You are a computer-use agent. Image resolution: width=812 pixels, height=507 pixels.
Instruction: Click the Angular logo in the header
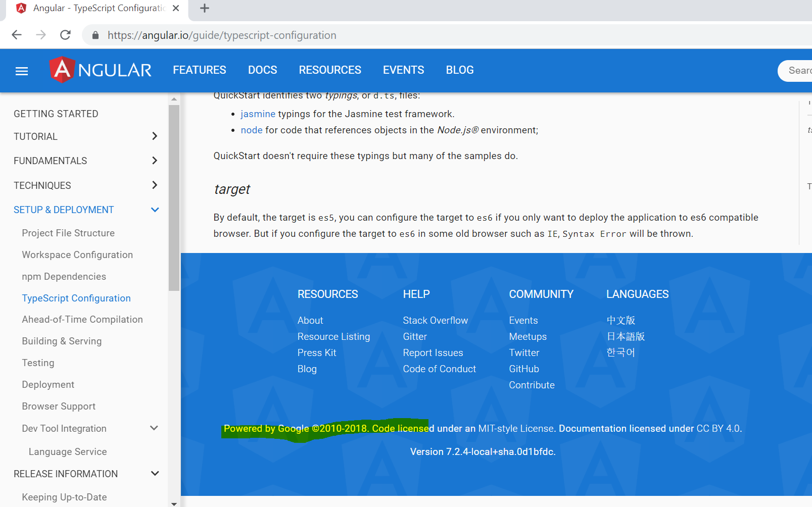(101, 70)
